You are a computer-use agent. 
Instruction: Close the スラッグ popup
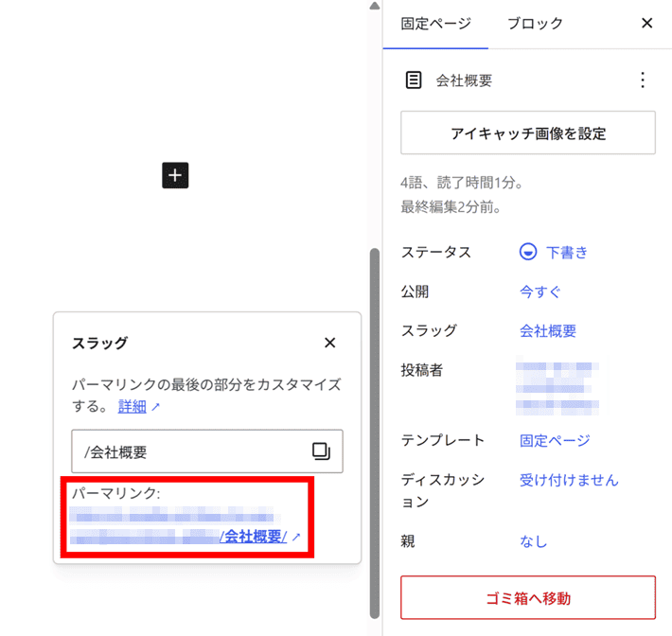(x=329, y=343)
